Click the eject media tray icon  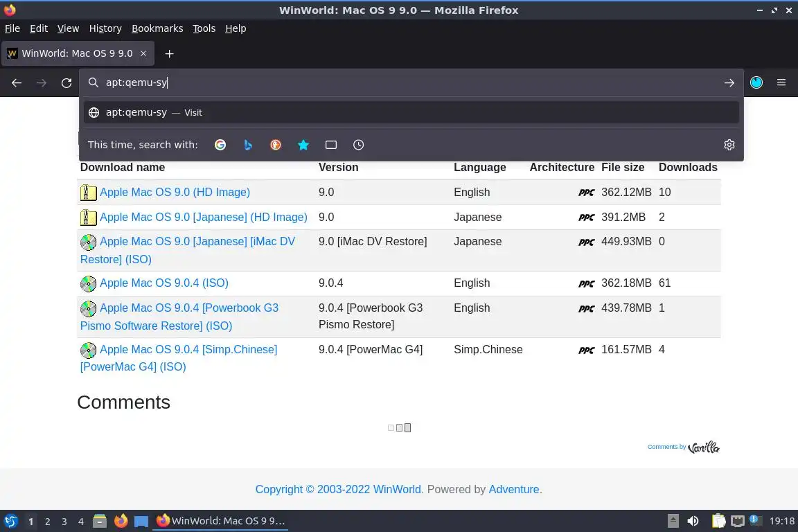pos(673,521)
